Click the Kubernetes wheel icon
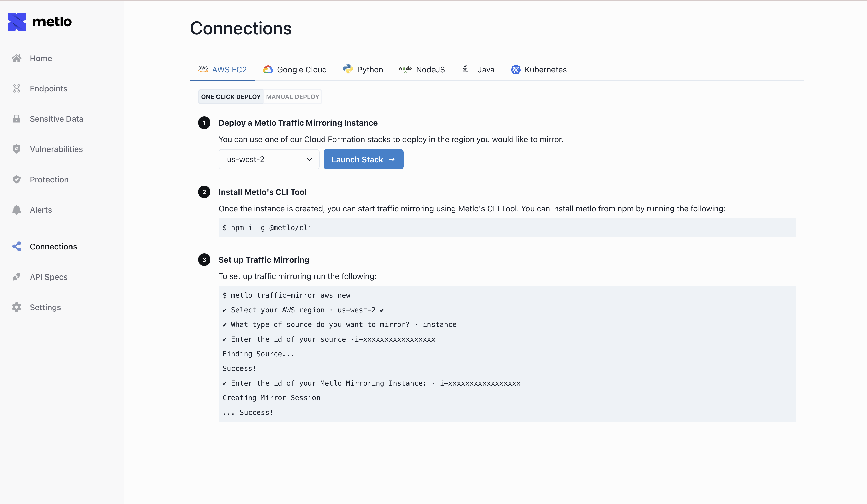 click(515, 69)
